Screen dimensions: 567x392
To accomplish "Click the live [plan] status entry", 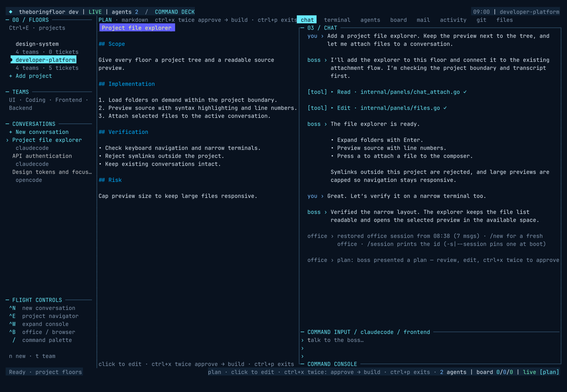I will (541, 372).
